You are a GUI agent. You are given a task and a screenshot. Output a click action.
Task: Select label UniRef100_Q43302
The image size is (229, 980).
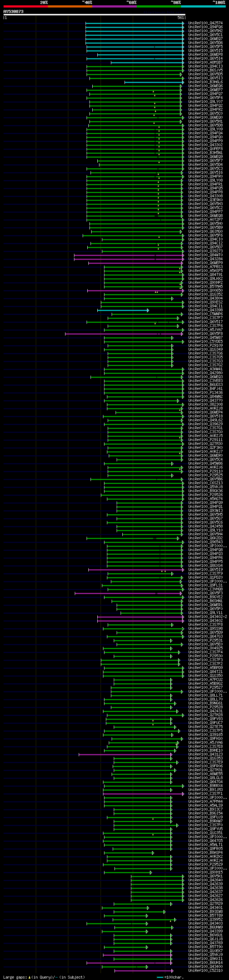(205, 145)
